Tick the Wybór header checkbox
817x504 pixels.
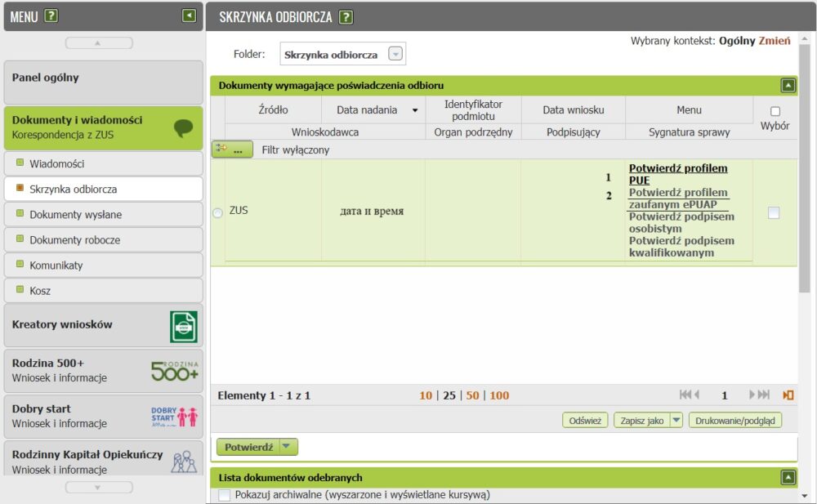[775, 111]
